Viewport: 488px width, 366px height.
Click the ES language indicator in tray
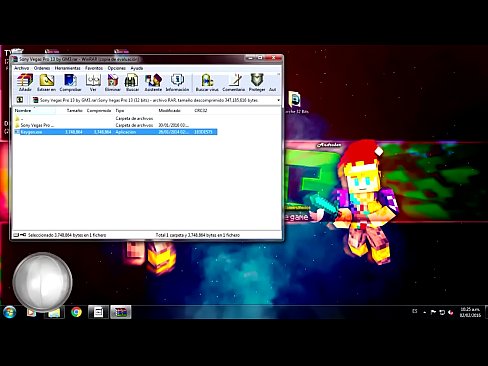[x=414, y=311]
